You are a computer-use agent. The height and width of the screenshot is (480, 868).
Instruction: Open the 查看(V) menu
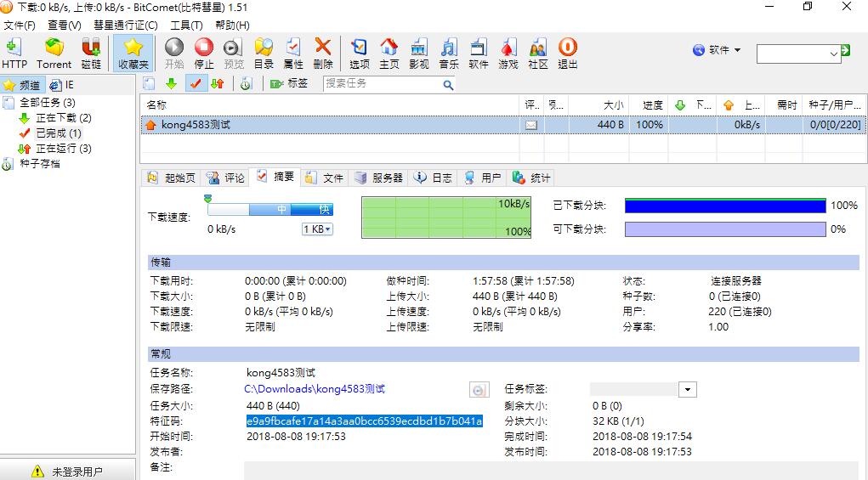pos(65,25)
